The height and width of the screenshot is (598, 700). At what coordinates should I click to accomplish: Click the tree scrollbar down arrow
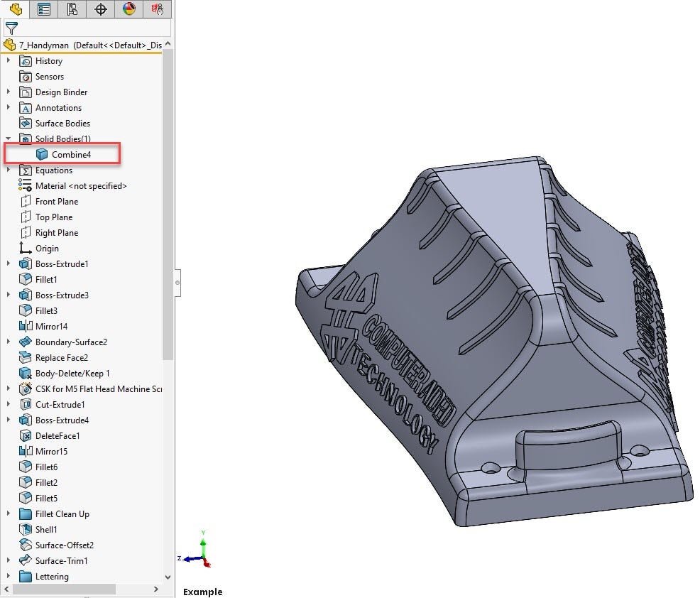pos(168,577)
